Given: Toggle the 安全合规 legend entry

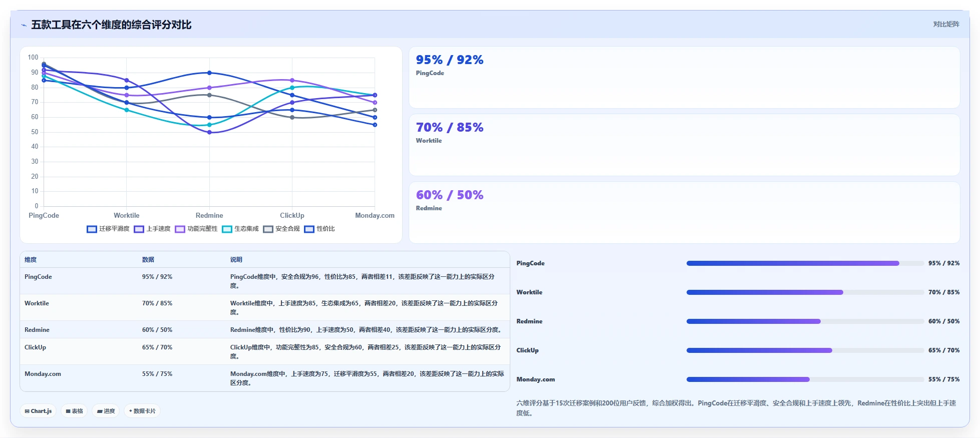Looking at the screenshot, I should pyautogui.click(x=281, y=229).
